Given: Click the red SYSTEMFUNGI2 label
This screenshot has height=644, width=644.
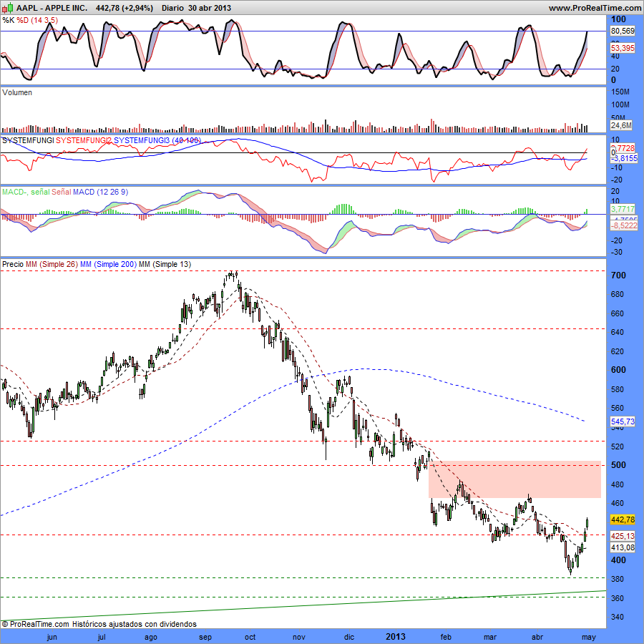Looking at the screenshot, I should 84,140.
